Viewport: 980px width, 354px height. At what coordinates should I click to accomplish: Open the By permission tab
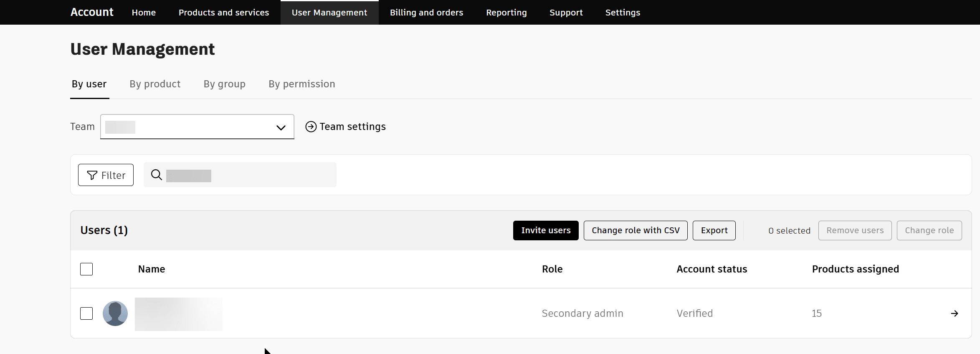pos(301,84)
